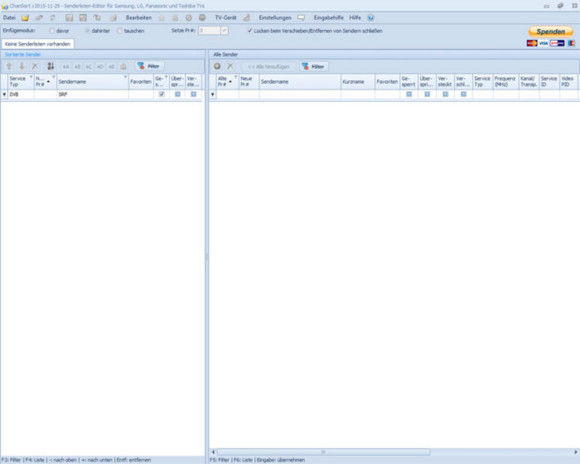This screenshot has width=580, height=464.
Task: Click the Einstellungen speech bubble icon
Action: pos(301,18)
